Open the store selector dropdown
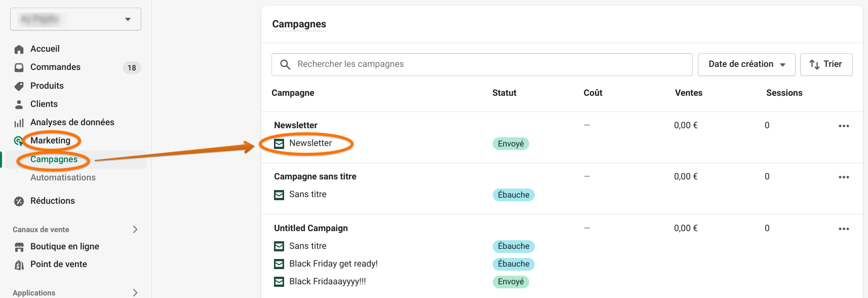The width and height of the screenshot is (868, 298). click(75, 19)
